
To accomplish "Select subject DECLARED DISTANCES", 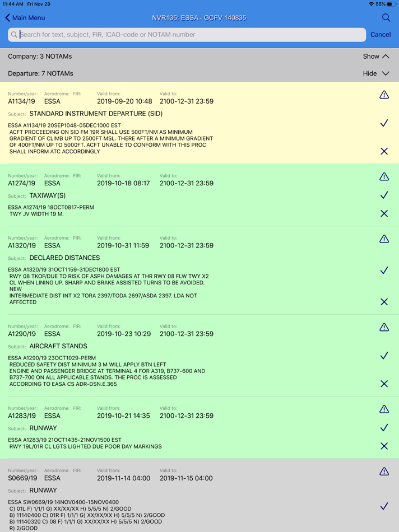I will (64, 258).
